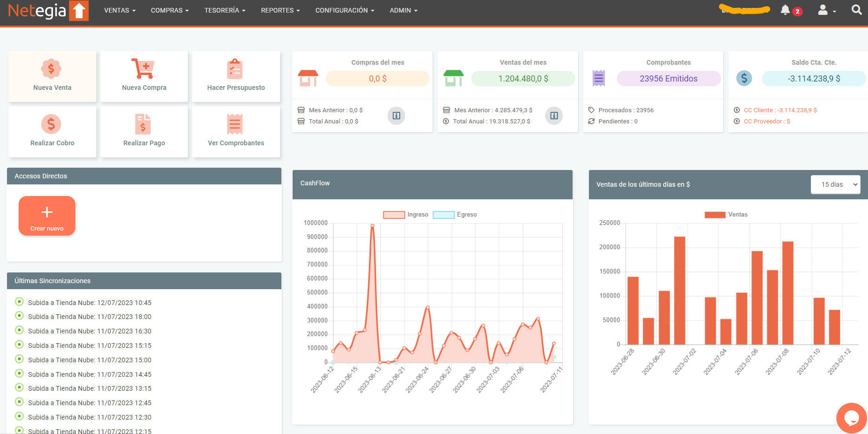Open the VENTAS menu
868x434 pixels.
[120, 10]
